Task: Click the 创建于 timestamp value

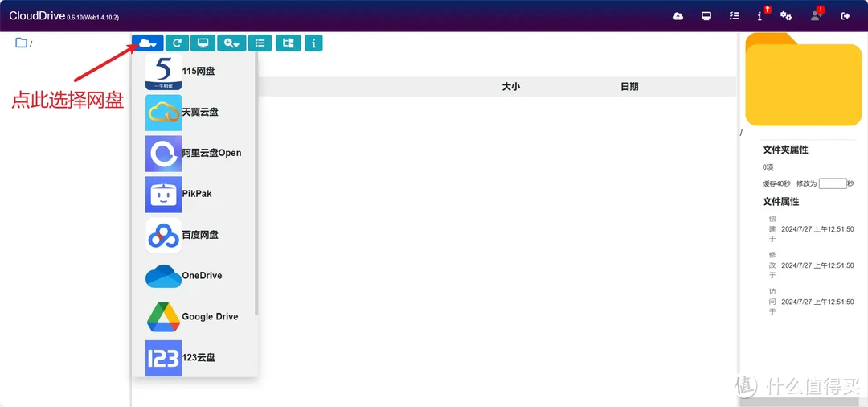Action: (817, 229)
